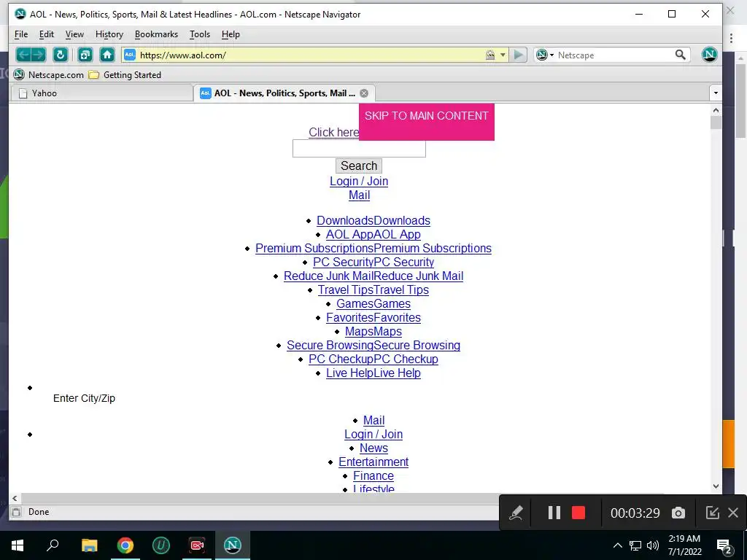Open the search engine selector dropdown
747x560 pixels.
point(544,55)
